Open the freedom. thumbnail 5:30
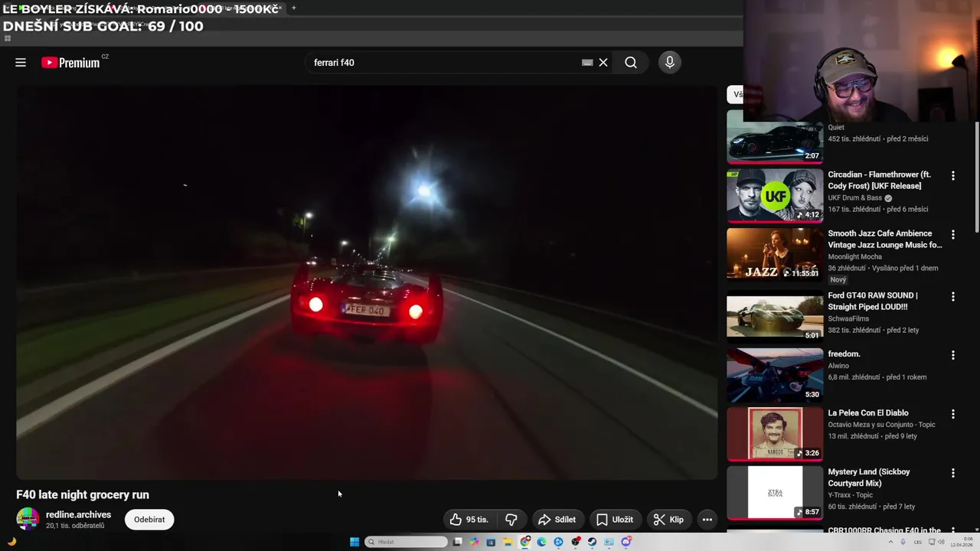980x551 pixels. click(775, 375)
